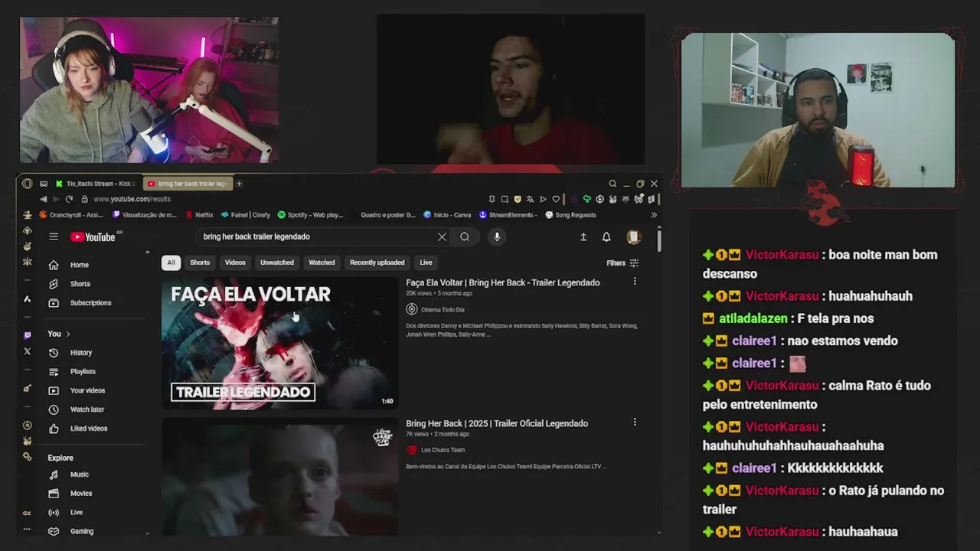This screenshot has width=980, height=551.
Task: Open Movies under Explore
Action: point(81,494)
